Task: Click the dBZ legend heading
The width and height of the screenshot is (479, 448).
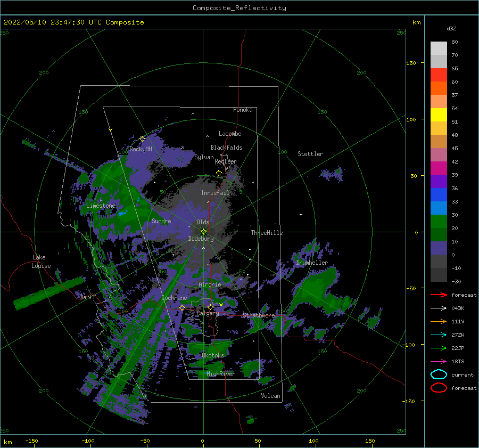Action: [451, 29]
